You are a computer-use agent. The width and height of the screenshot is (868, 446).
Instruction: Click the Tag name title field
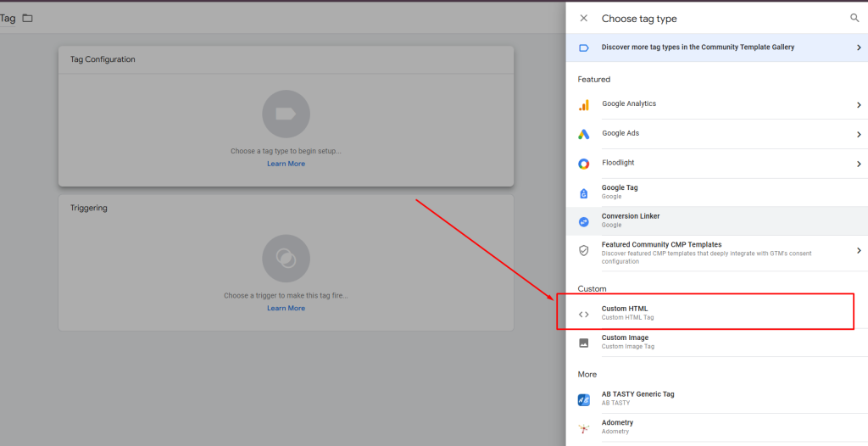8,19
